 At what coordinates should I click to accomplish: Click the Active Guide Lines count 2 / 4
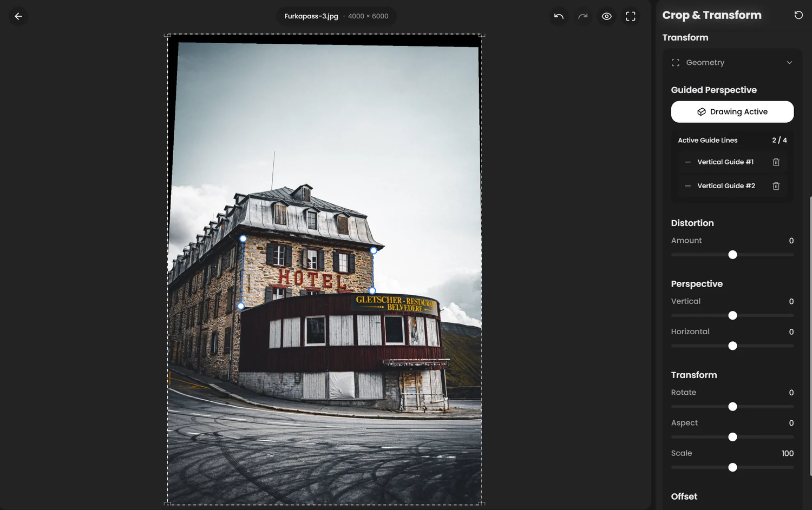click(x=780, y=140)
